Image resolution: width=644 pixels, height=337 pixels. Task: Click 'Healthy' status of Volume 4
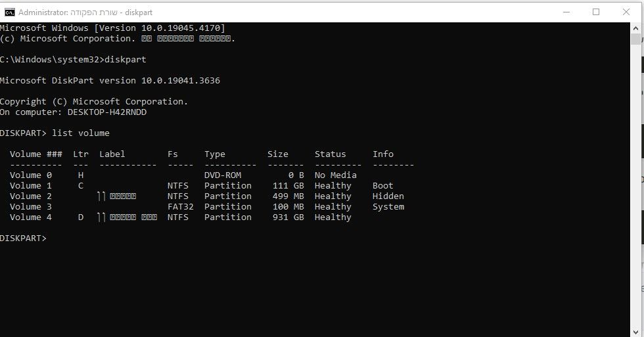point(333,217)
